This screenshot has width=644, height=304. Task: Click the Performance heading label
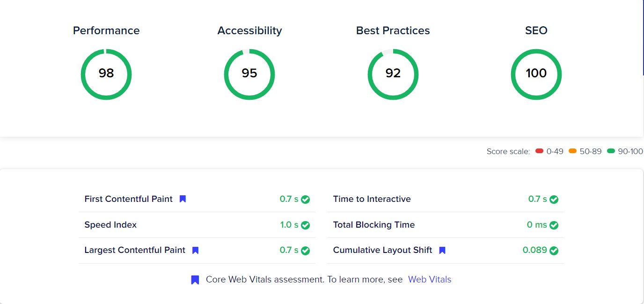tap(106, 30)
